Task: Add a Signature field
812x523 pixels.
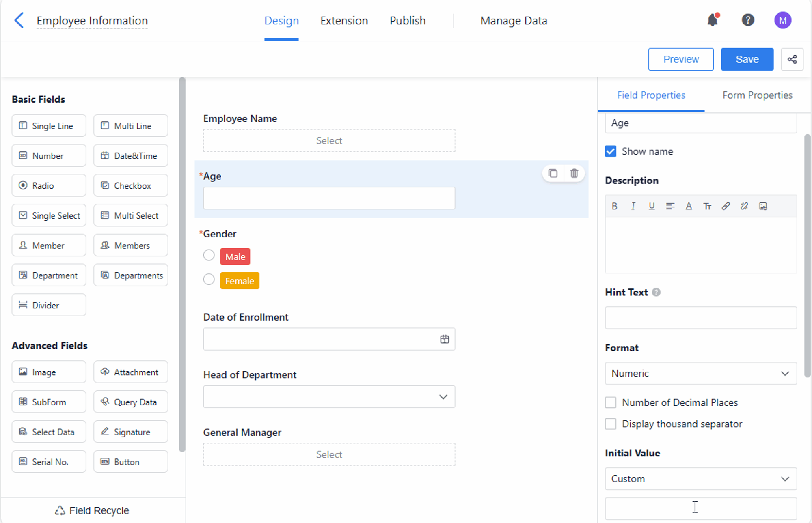Action: pyautogui.click(x=131, y=432)
